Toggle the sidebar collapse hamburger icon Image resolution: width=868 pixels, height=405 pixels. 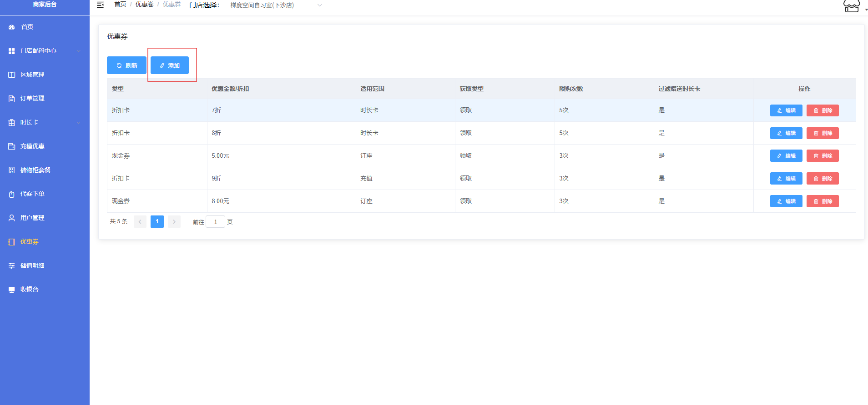101,5
